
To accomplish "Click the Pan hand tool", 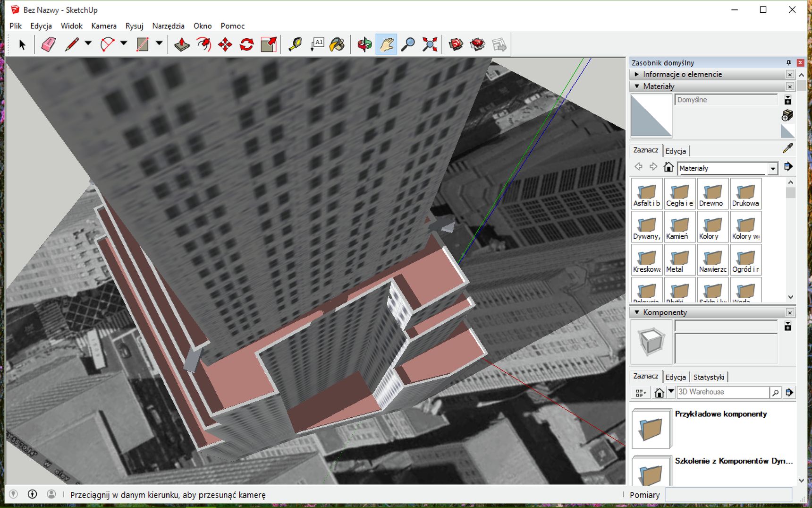I will (x=386, y=44).
